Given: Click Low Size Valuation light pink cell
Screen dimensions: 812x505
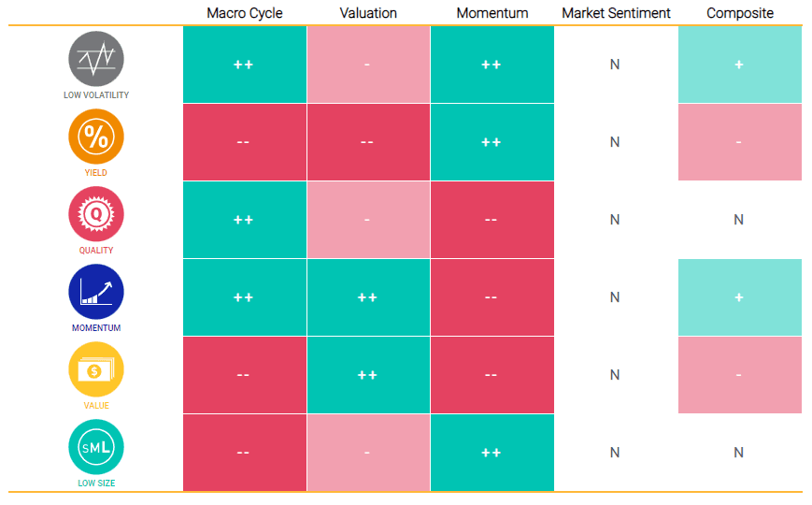Looking at the screenshot, I should point(368,453).
